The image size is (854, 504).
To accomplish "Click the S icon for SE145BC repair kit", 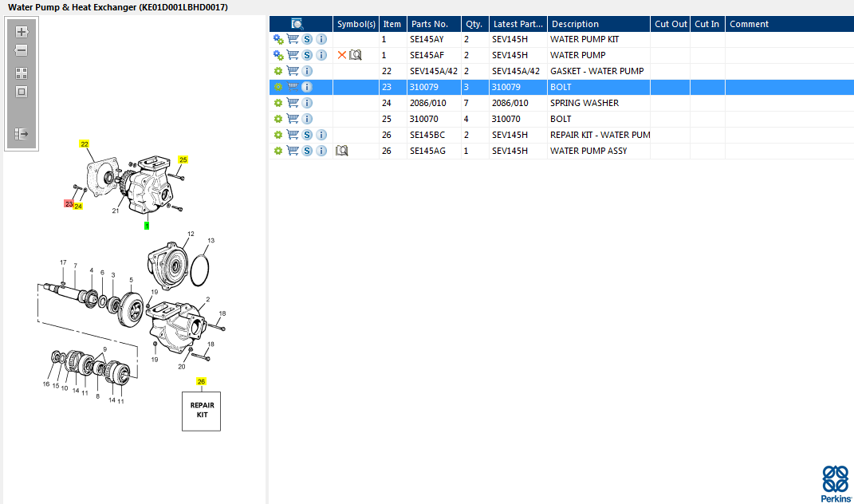I will 307,135.
